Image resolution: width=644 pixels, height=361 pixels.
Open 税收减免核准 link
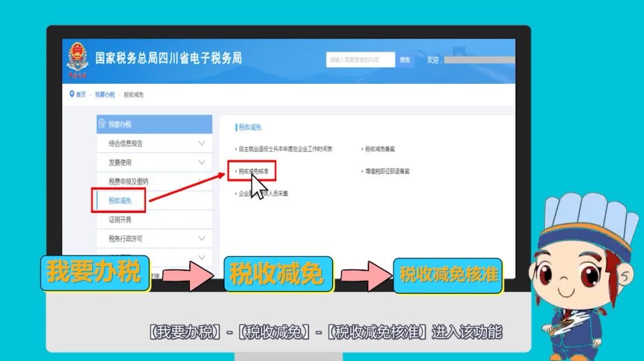coord(253,171)
